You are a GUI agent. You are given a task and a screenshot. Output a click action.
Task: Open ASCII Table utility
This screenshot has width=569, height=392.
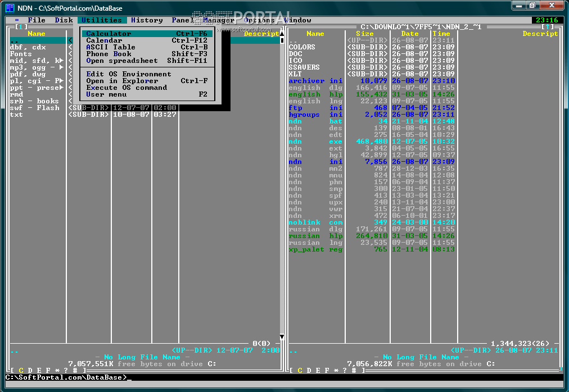click(x=147, y=47)
